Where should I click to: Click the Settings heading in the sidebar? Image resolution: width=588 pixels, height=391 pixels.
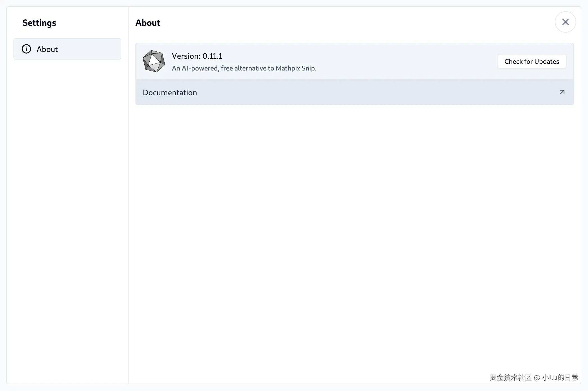point(39,23)
